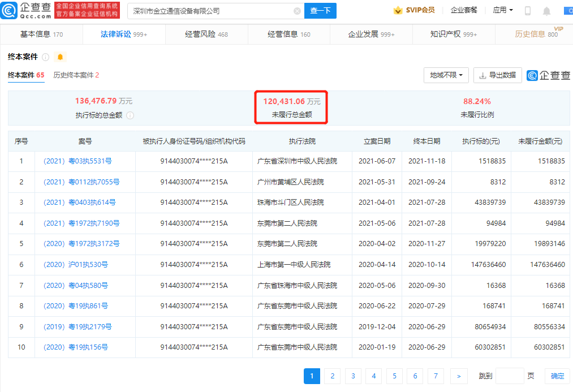Click the yellow bell beside 终本案件
This screenshot has width=573, height=392.
click(x=59, y=57)
